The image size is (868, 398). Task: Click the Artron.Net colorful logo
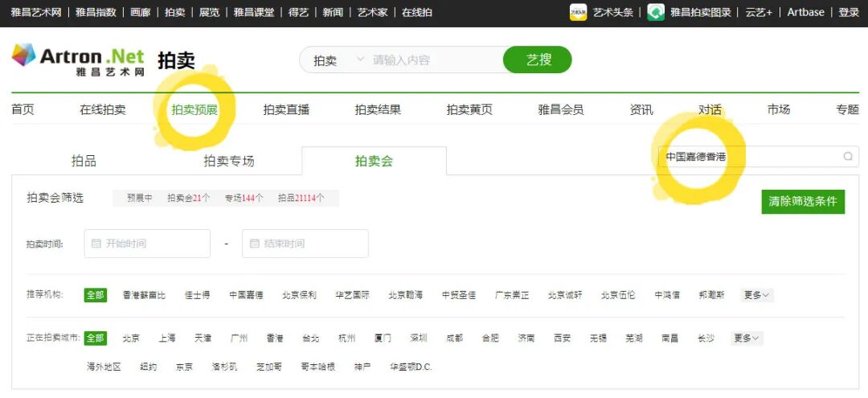point(24,55)
